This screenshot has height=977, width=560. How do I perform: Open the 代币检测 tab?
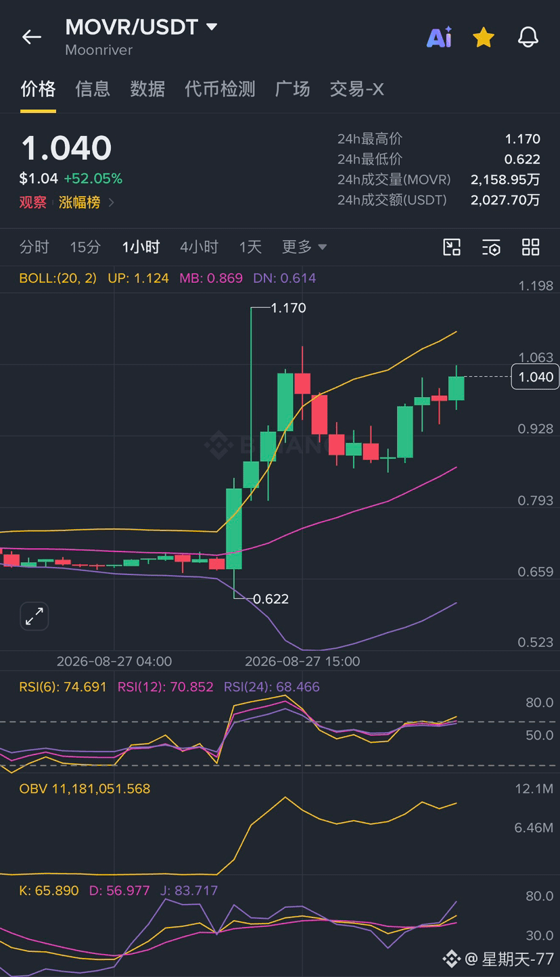(220, 89)
